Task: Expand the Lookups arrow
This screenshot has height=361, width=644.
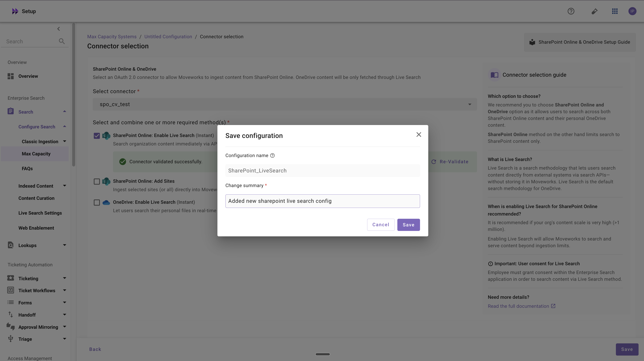Action: [64, 245]
